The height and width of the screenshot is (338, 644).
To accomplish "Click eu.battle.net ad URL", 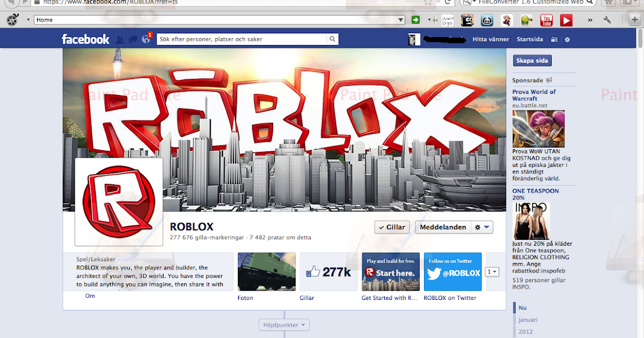I will coord(530,106).
